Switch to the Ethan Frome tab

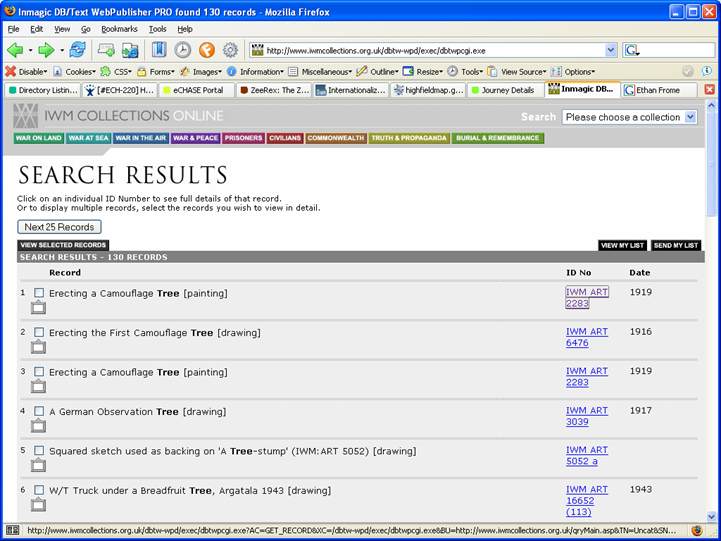658,90
